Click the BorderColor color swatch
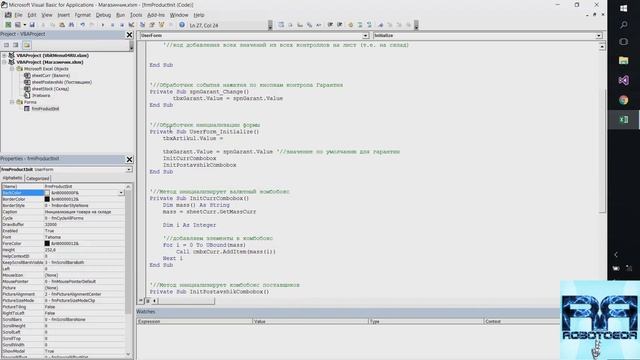This screenshot has height=360, width=640. [x=47, y=199]
